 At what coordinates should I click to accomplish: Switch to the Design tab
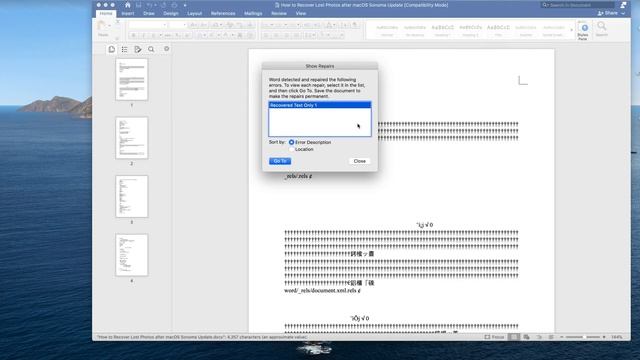(171, 13)
